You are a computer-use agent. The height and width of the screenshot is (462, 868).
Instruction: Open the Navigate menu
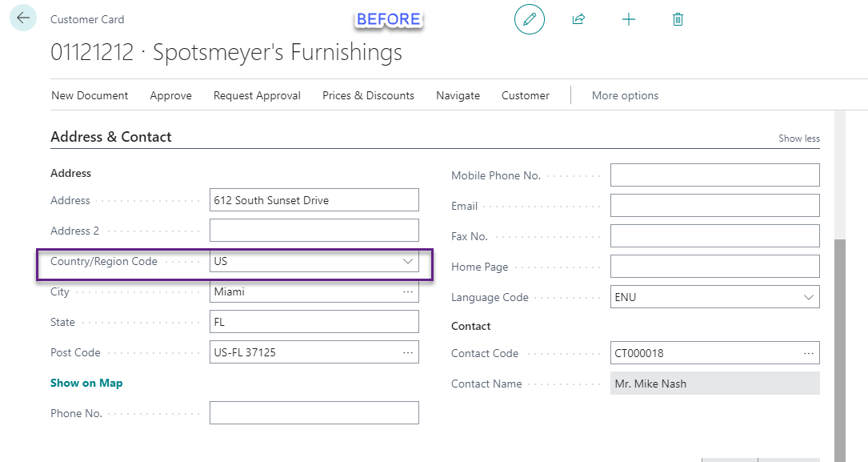click(x=458, y=95)
